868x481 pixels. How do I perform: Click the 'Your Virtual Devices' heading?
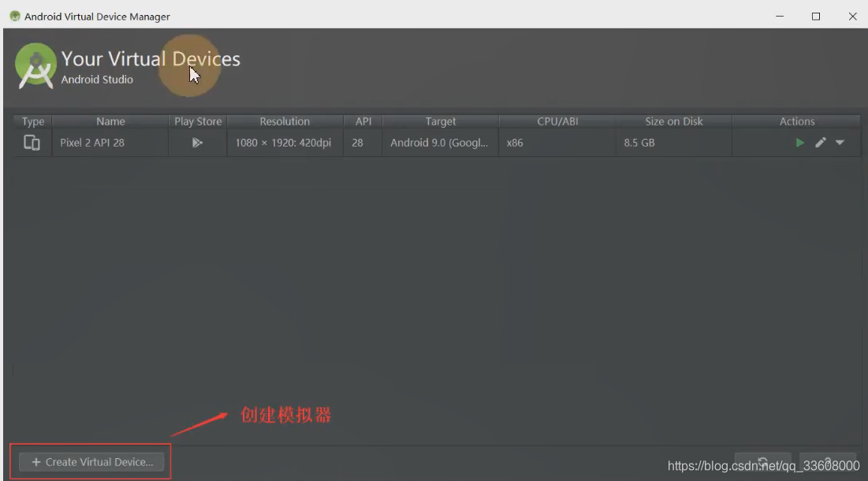(151, 58)
